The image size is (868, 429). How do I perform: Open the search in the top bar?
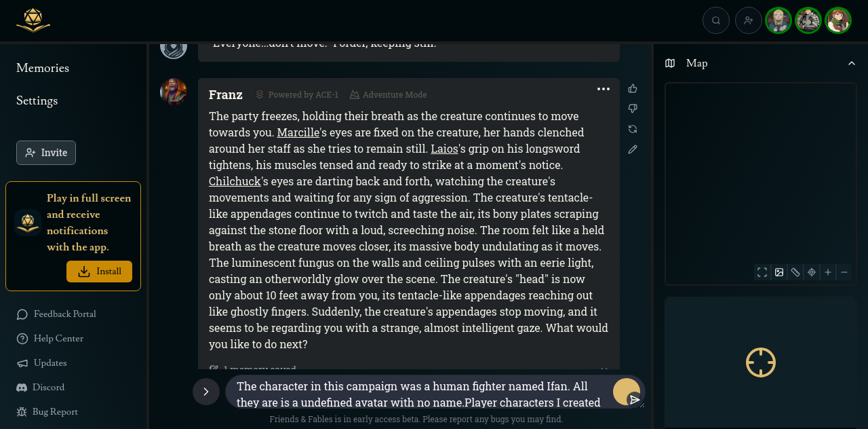click(x=716, y=20)
